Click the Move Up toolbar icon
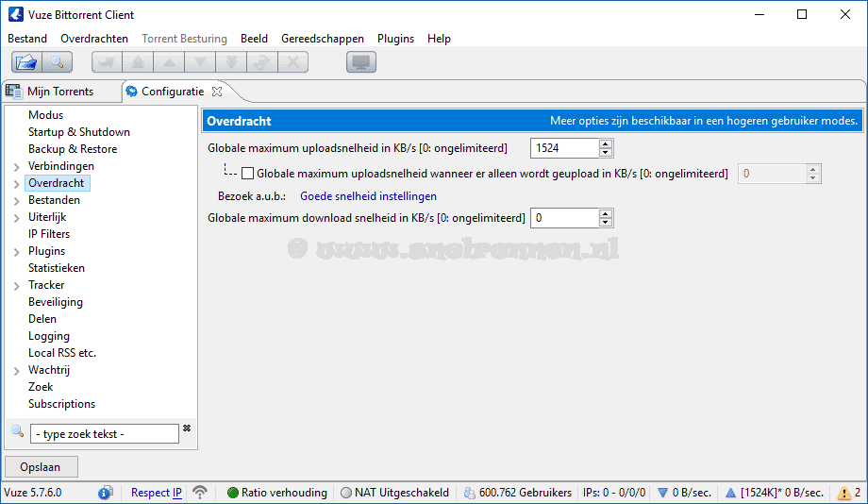Screen dimensions: 868x504 169,62
